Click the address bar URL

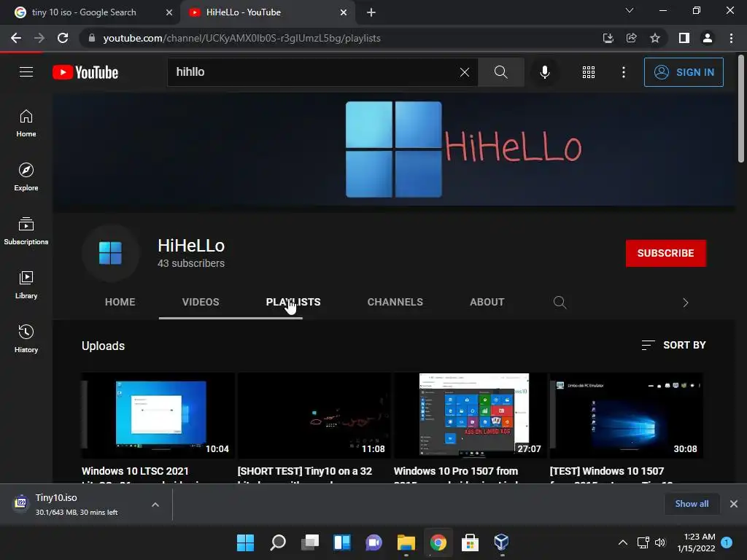coord(241,38)
